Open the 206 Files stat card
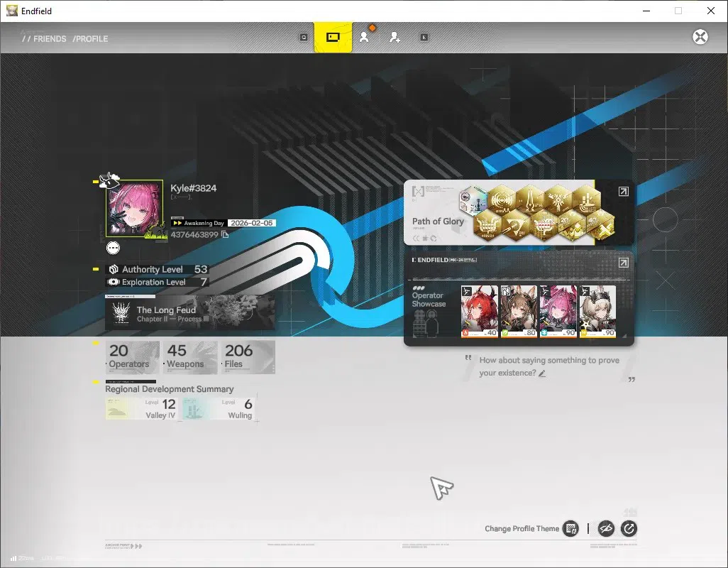728x568 pixels. click(x=248, y=357)
